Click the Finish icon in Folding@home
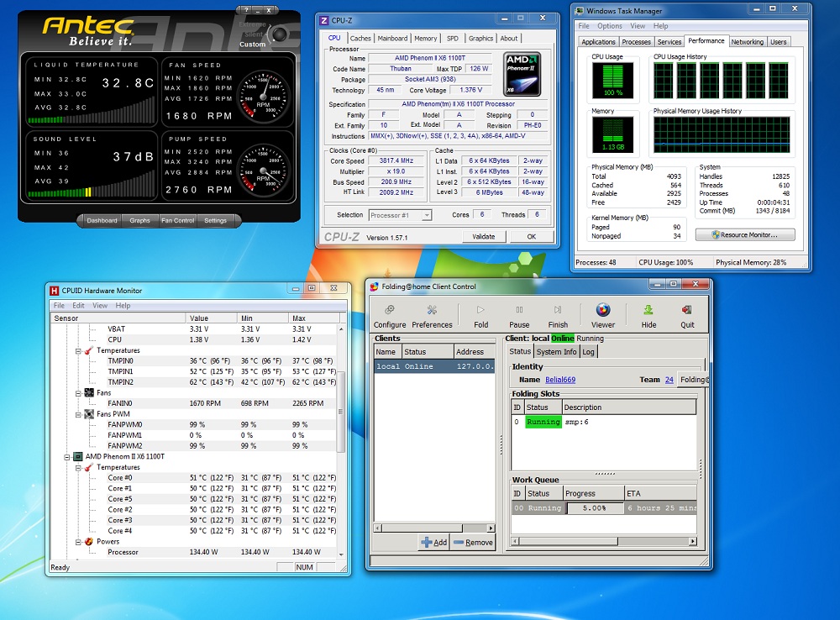Viewport: 840px width, 620px height. click(x=558, y=310)
